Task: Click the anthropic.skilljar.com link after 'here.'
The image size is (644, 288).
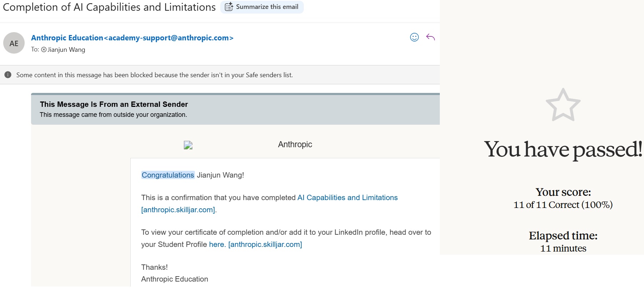Action: click(x=265, y=244)
